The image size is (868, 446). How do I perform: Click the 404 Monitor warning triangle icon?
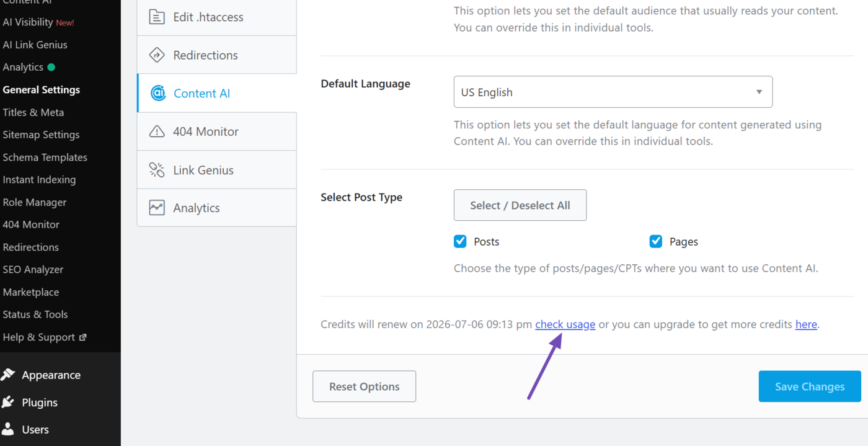[x=157, y=132]
